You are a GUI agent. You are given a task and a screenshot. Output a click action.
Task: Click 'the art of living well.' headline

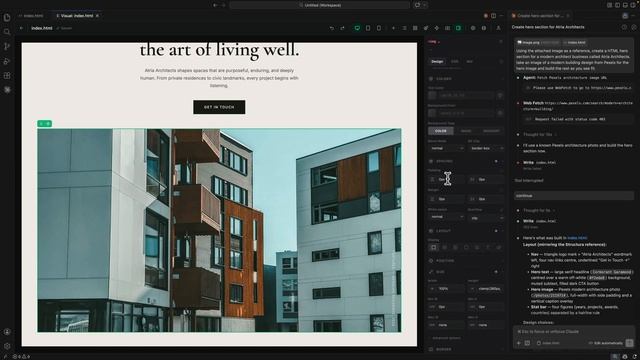(219, 50)
